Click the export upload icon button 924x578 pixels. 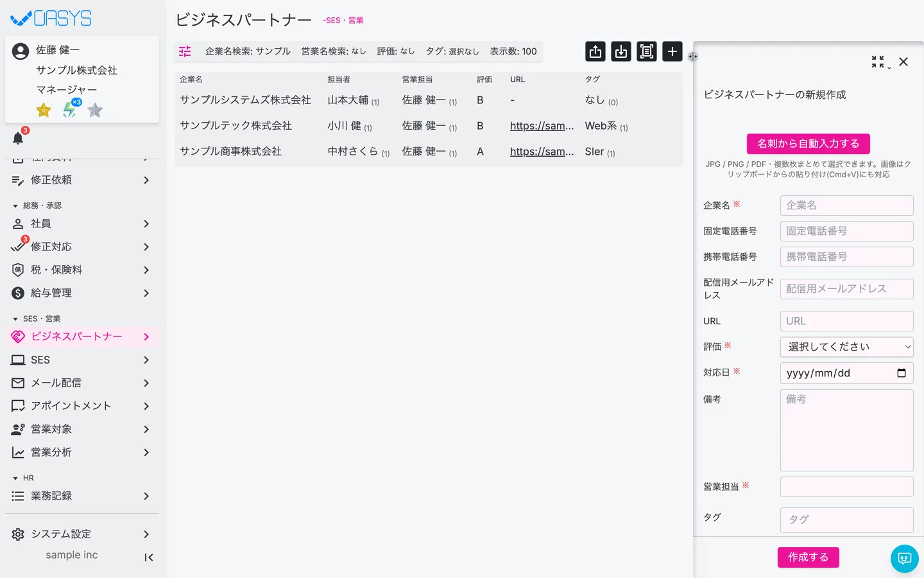(x=595, y=51)
